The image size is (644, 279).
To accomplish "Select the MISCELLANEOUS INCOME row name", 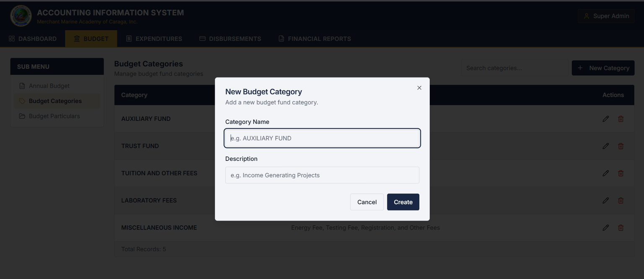I will (x=159, y=228).
